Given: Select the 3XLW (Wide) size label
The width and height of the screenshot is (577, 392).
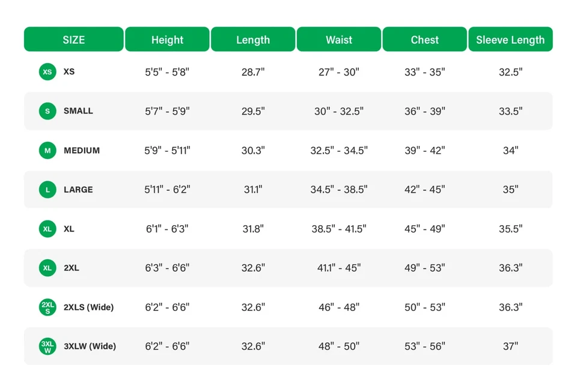Looking at the screenshot, I should click(x=90, y=346).
